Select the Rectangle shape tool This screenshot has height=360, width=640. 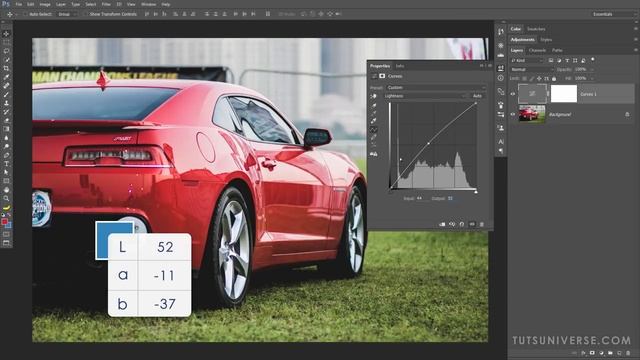click(6, 181)
